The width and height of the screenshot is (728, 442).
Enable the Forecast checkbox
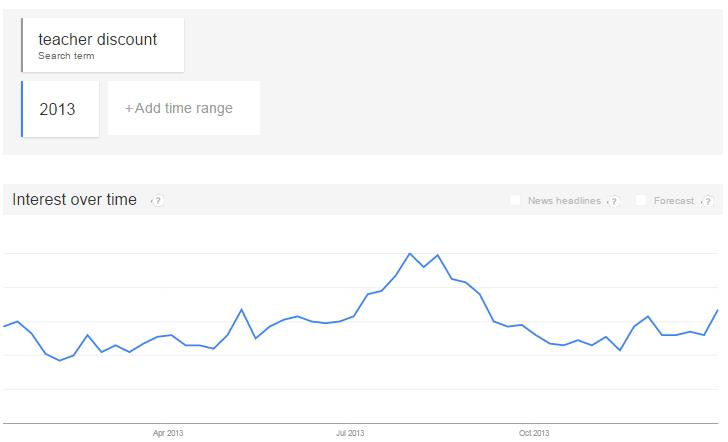[641, 200]
